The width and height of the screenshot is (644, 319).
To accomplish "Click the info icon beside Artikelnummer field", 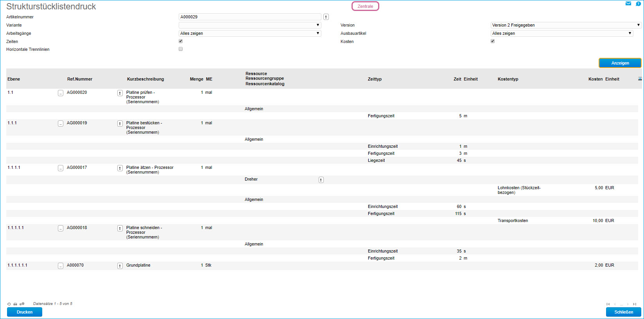I will click(326, 17).
